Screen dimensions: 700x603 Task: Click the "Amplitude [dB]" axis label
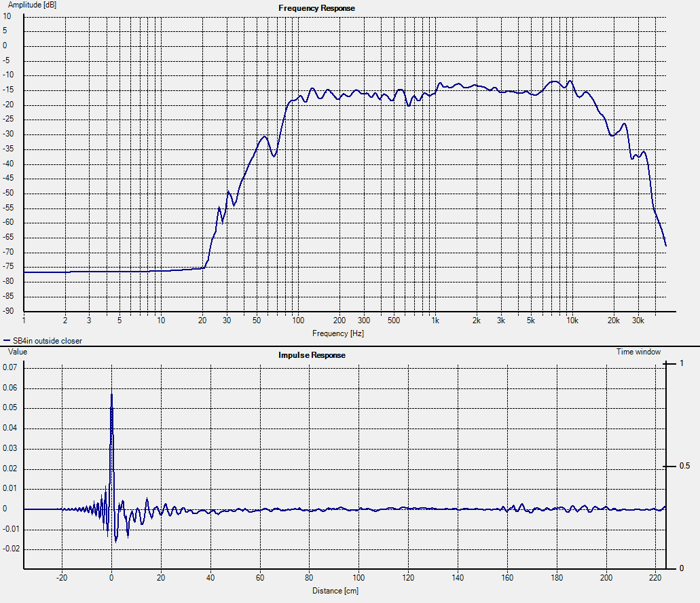(x=32, y=5)
